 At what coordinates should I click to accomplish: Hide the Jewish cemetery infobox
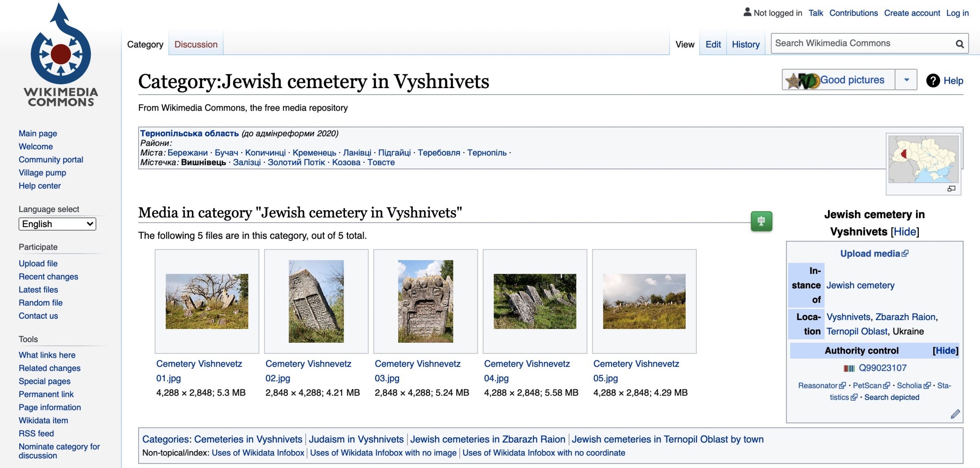click(x=905, y=232)
